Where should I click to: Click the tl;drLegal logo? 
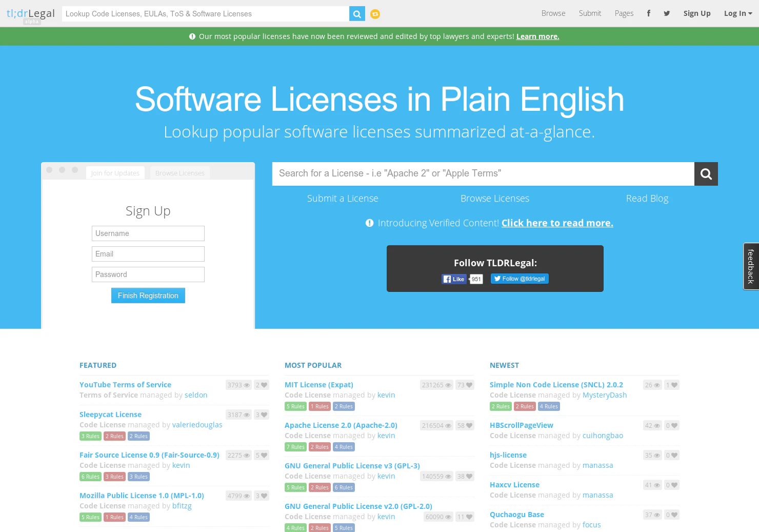click(31, 14)
